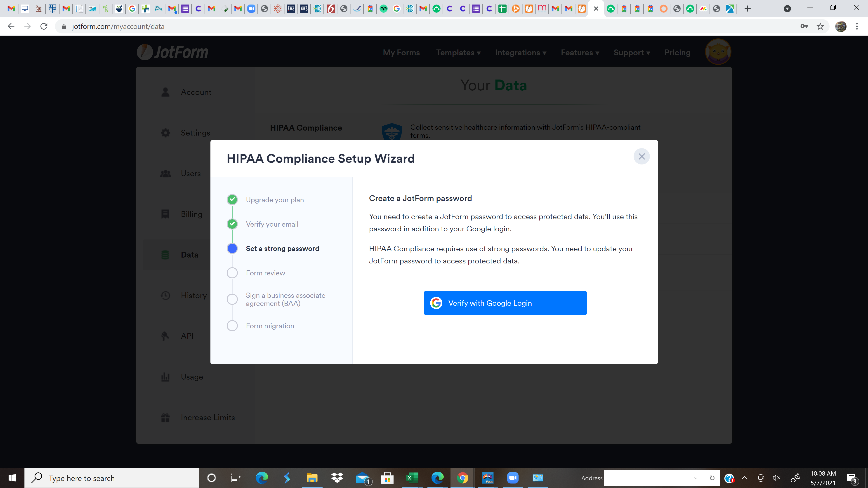Click the JotForm logo
The image size is (868, 488).
[x=172, y=52]
